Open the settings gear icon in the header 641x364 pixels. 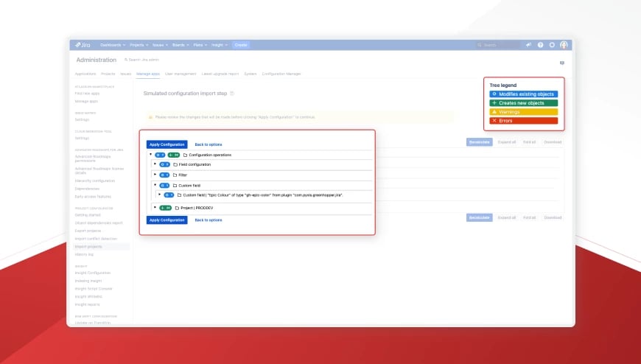(552, 45)
